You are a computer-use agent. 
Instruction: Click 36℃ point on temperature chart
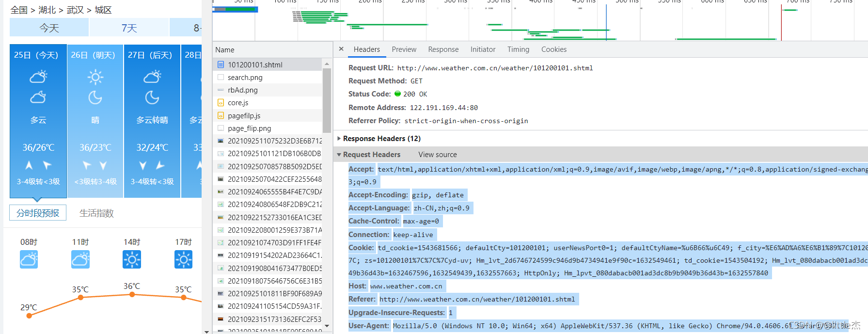coord(132,294)
